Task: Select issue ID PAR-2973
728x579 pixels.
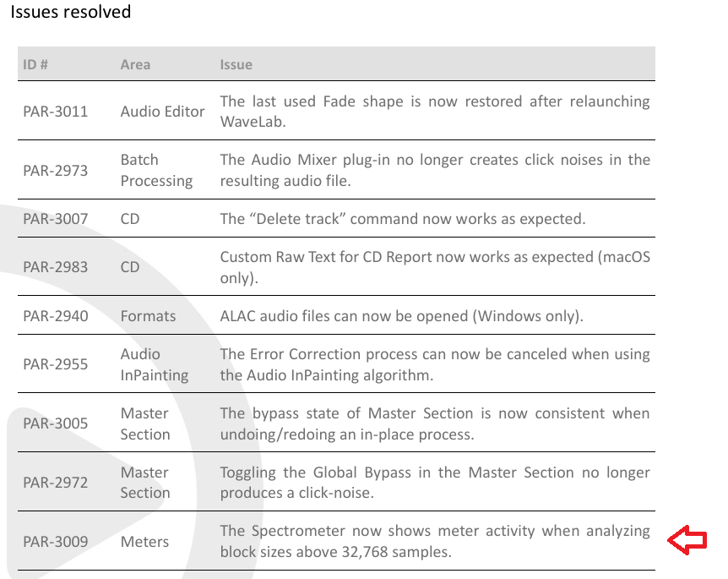Action: tap(56, 170)
